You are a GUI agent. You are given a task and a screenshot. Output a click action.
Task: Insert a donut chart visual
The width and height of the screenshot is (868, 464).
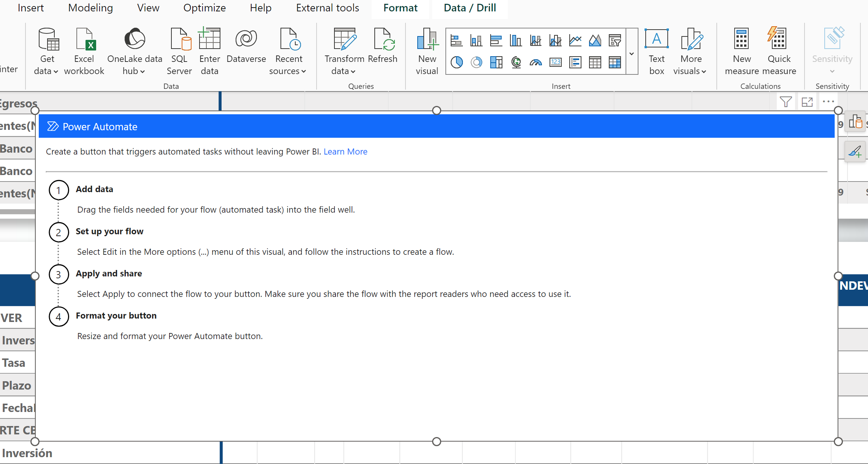(x=476, y=62)
